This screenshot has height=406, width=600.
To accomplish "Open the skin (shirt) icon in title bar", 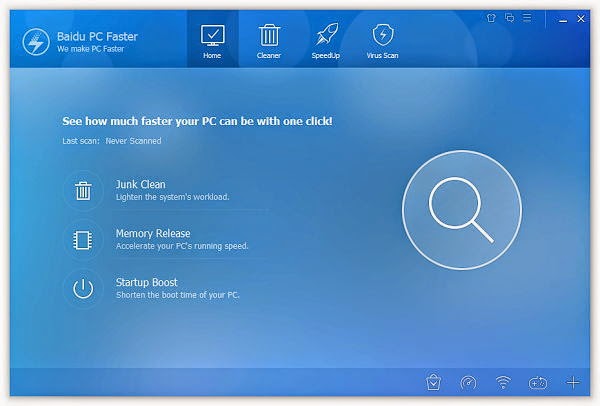I will click(x=491, y=18).
